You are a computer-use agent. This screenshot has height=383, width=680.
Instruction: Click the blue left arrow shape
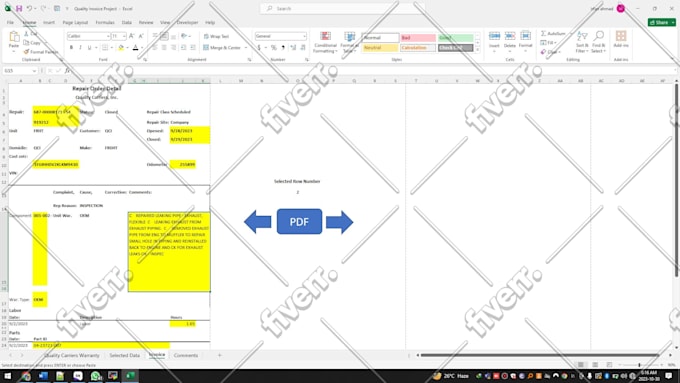[258, 222]
